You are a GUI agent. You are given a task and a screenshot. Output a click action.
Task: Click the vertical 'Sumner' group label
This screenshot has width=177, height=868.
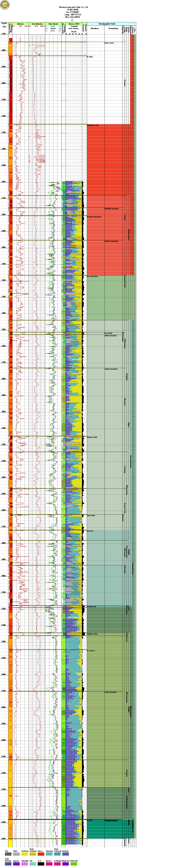coord(125,83)
